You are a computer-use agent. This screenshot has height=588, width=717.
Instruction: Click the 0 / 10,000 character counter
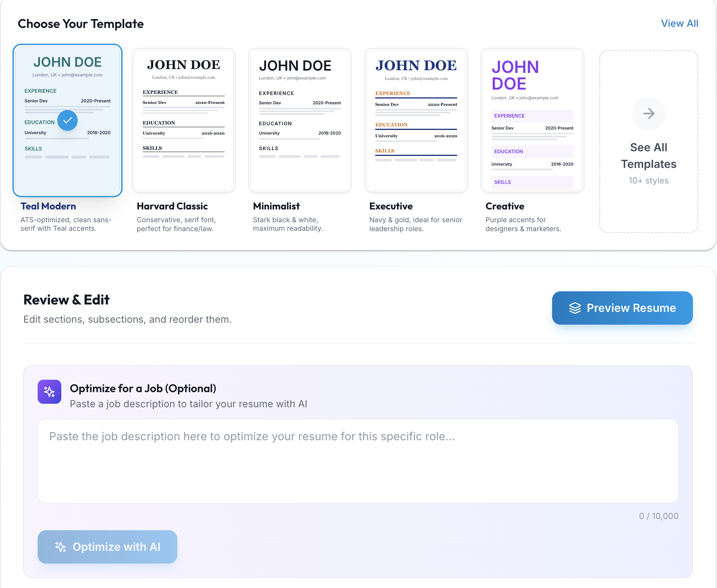pyautogui.click(x=658, y=516)
